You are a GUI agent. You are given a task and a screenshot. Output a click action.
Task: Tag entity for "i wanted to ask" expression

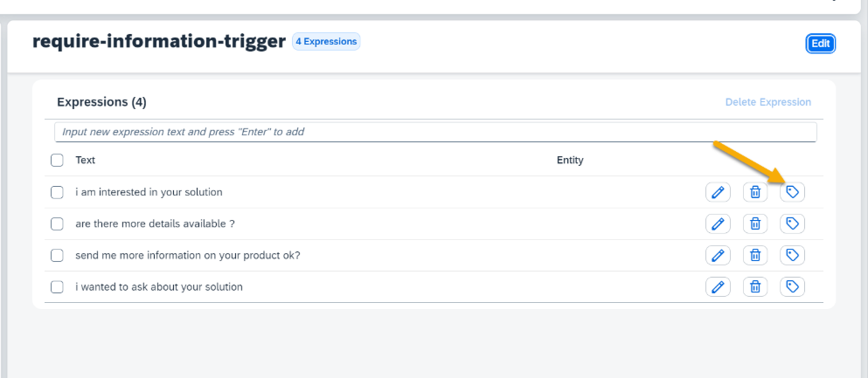[x=792, y=287]
